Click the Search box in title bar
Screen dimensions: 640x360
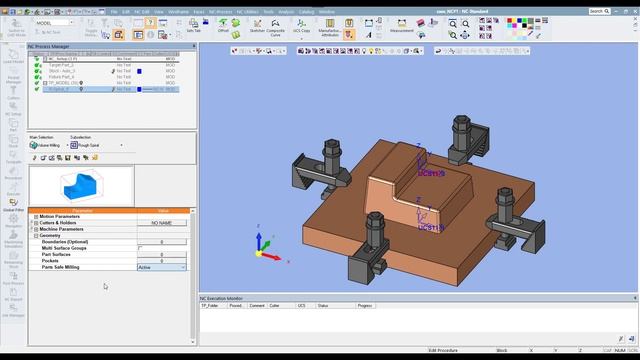(x=599, y=11)
